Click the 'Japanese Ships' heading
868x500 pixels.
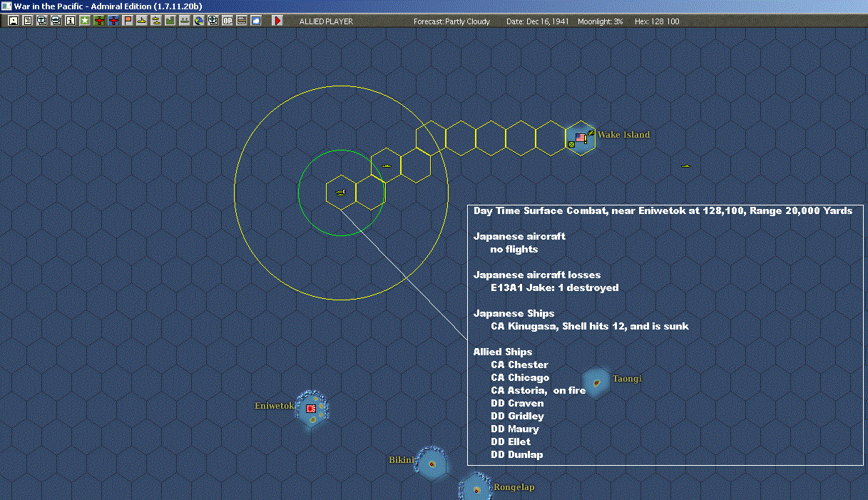(514, 313)
